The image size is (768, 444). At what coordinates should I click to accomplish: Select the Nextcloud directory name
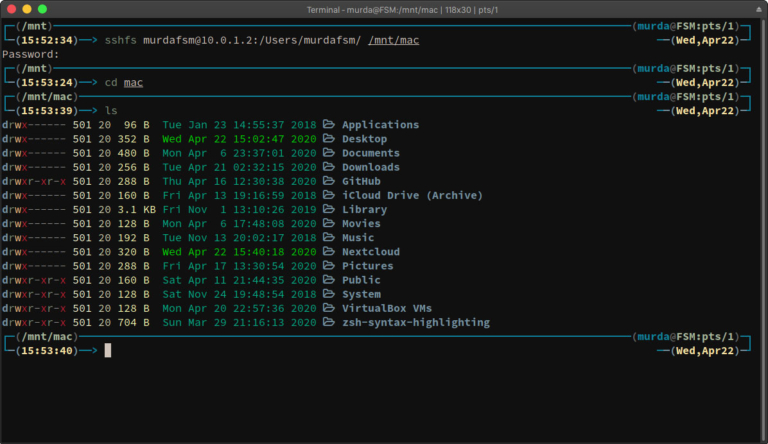point(371,252)
